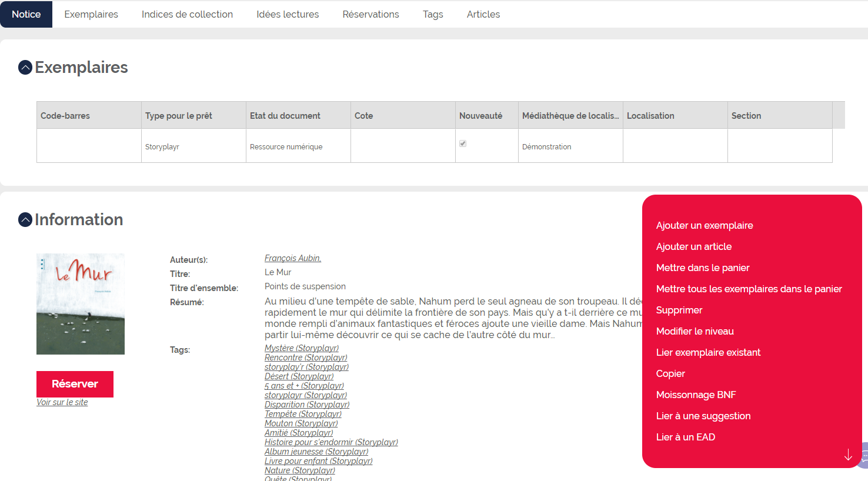Click the Etat du document column header

(x=298, y=115)
